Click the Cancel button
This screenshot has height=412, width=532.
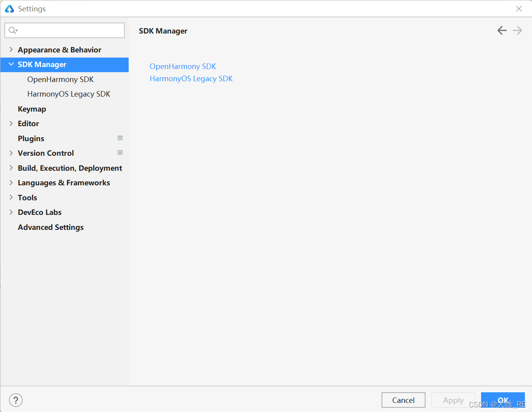coord(403,400)
